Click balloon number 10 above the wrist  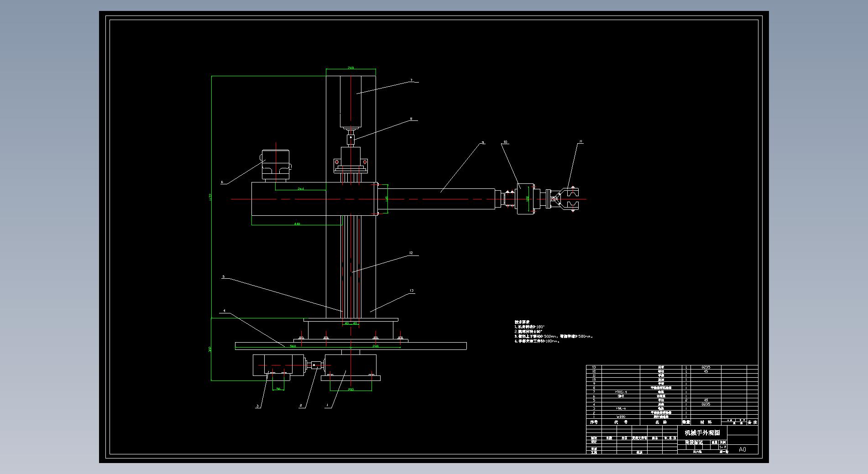[505, 142]
